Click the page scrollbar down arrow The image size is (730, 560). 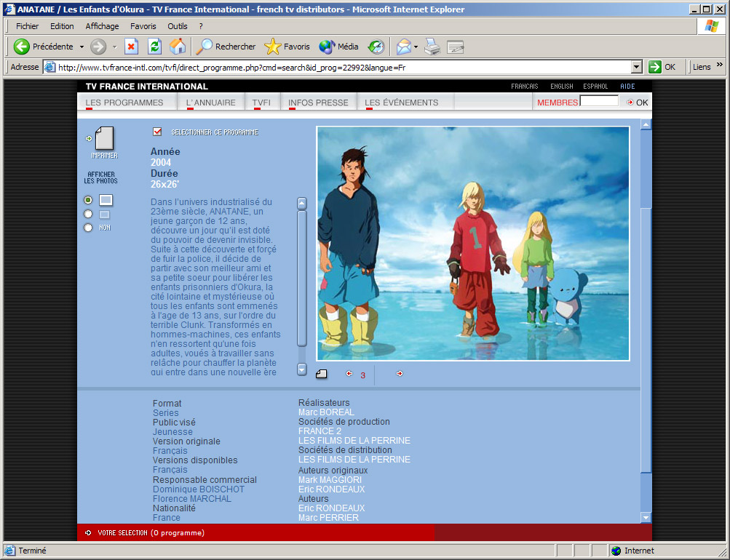coord(646,518)
